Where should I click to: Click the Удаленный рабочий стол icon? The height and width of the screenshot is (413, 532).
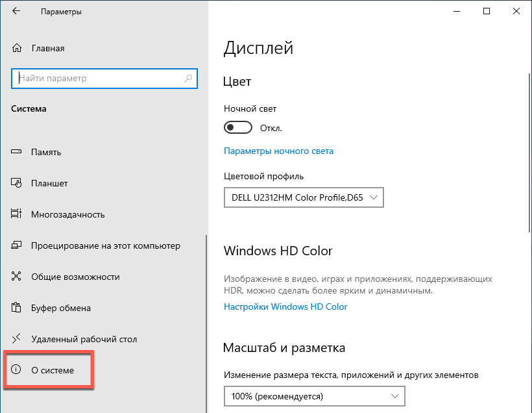point(16,338)
